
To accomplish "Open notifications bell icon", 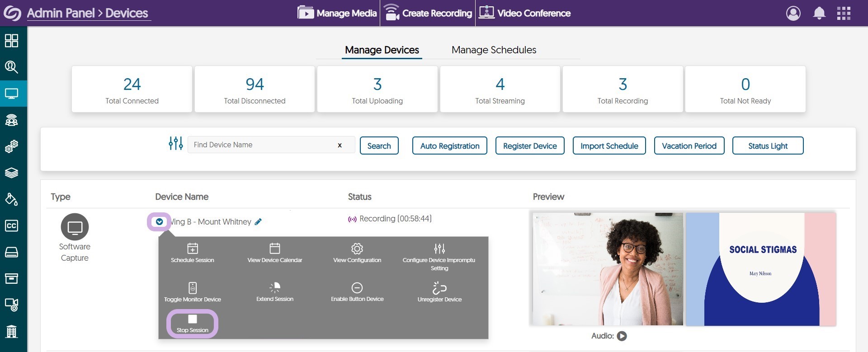I will click(819, 13).
